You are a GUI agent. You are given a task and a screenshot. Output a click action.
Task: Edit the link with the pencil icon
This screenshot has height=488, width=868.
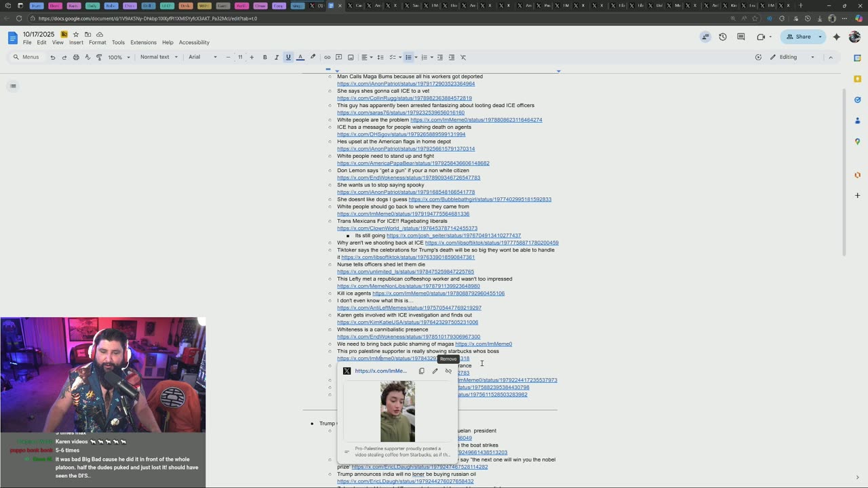(435, 371)
